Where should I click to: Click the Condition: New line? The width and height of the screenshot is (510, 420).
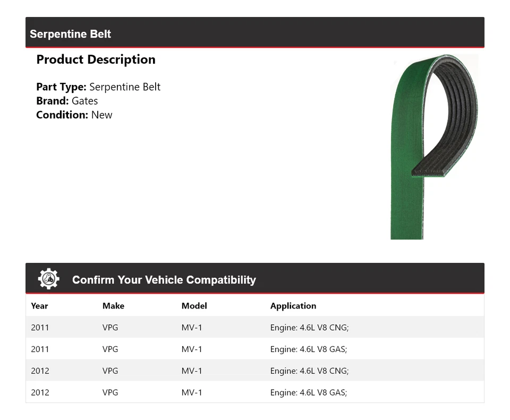pos(74,115)
